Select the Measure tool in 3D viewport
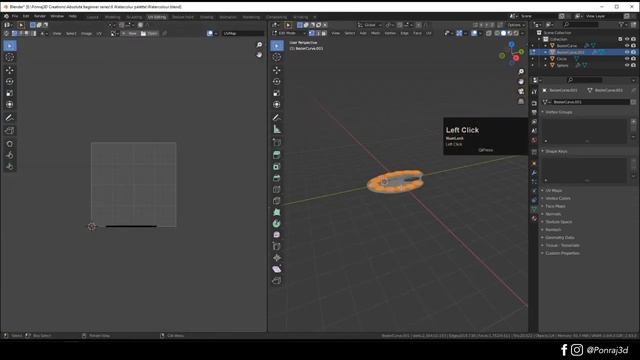This screenshot has width=640, height=360. (276, 129)
